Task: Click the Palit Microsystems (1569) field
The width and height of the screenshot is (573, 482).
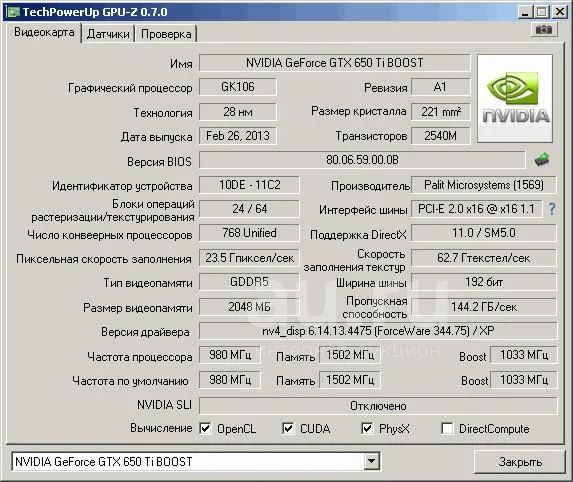Action: (484, 185)
